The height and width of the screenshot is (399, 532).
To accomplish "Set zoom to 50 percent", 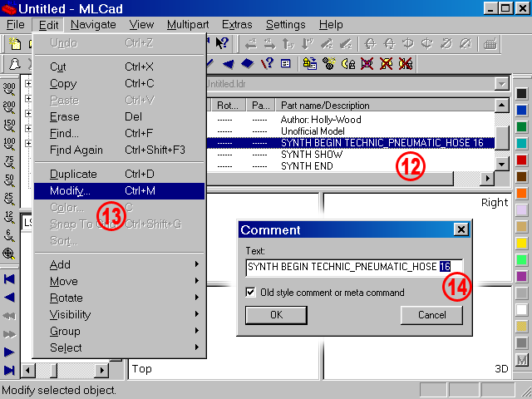I will coord(9,181).
